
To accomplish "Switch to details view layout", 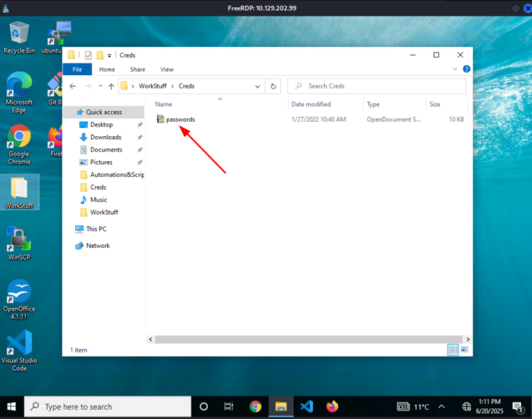I will coord(453,350).
